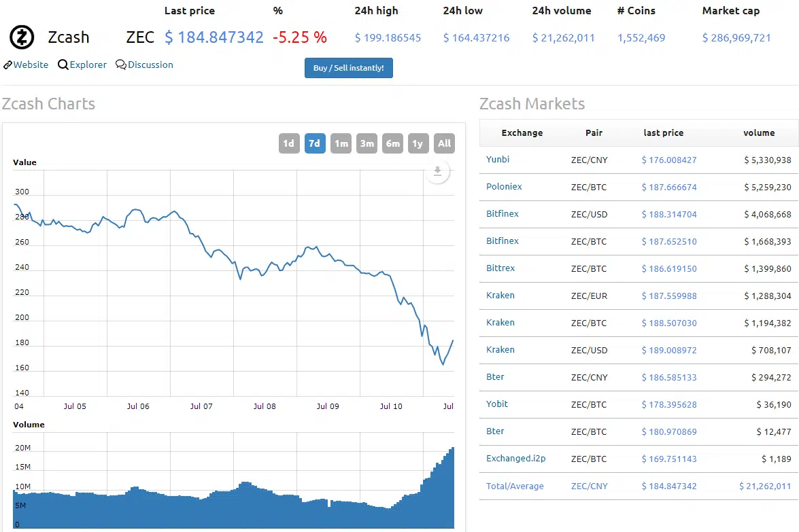Click the magnifier icon beside Explorer
The width and height of the screenshot is (799, 532).
coord(63,65)
